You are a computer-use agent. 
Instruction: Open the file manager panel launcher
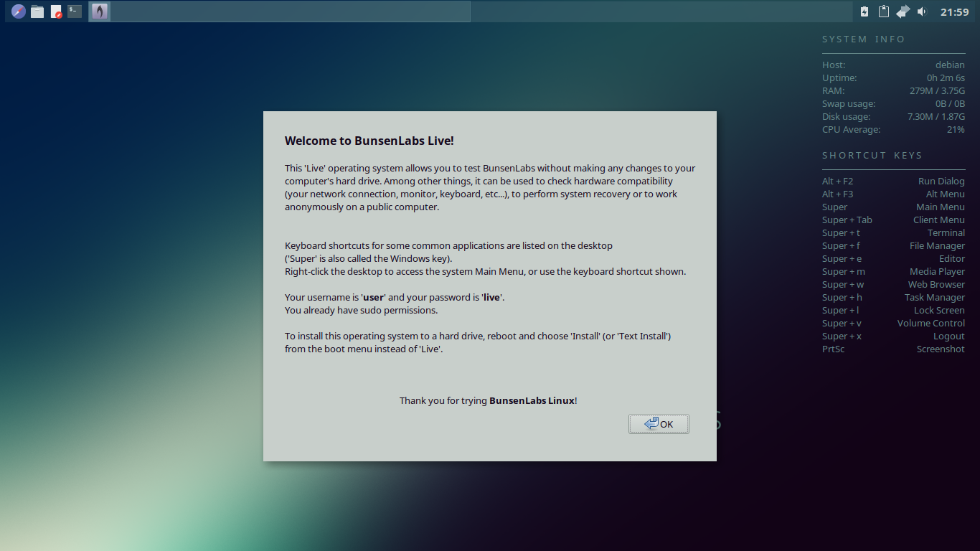point(37,11)
